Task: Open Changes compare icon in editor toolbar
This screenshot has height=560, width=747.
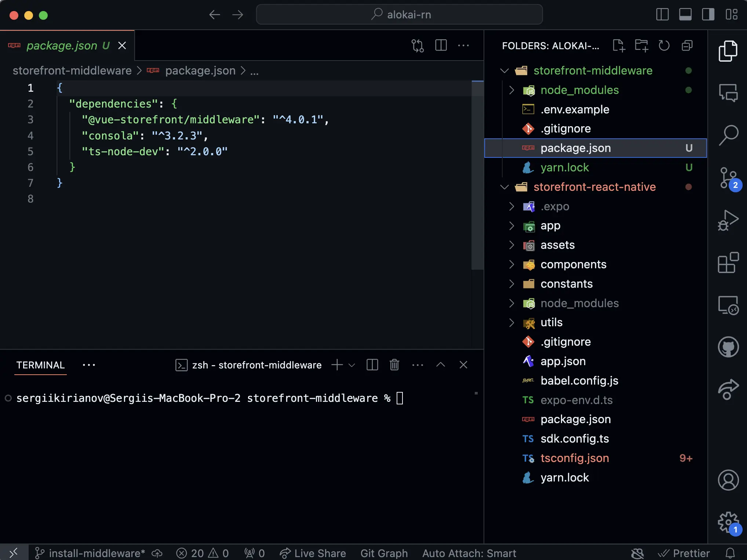Action: (418, 46)
